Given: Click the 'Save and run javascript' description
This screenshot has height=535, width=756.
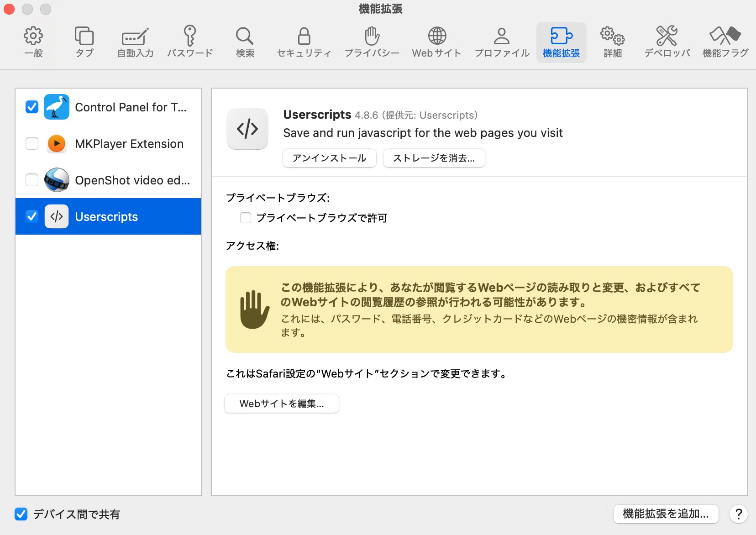Looking at the screenshot, I should tap(423, 133).
